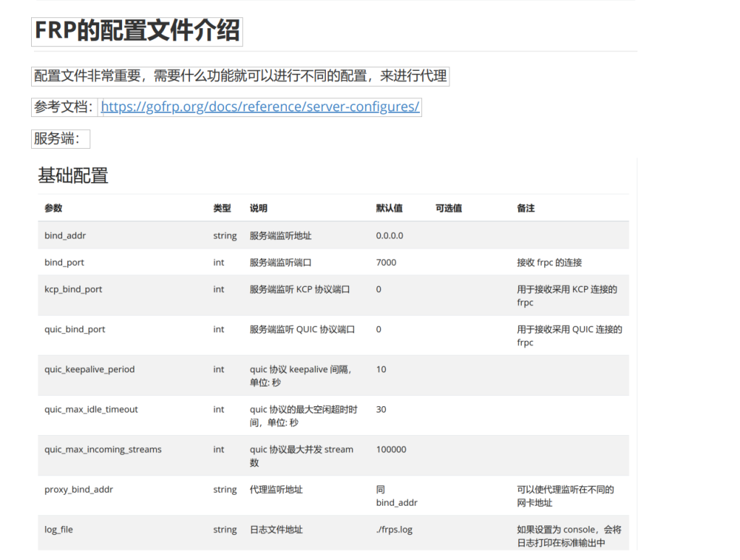
Task: Click the 类型 column header
Action: coord(222,208)
